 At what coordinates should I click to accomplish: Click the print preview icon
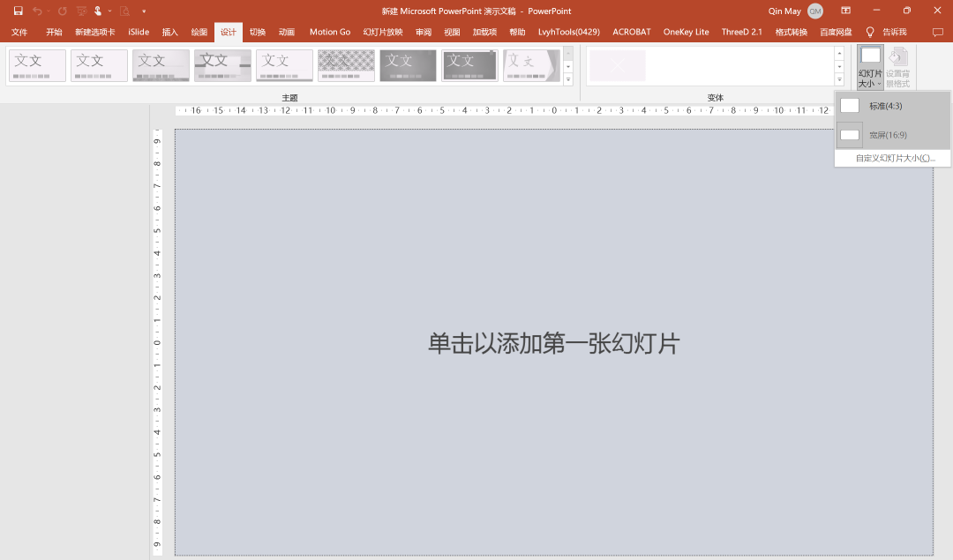pyautogui.click(x=124, y=11)
